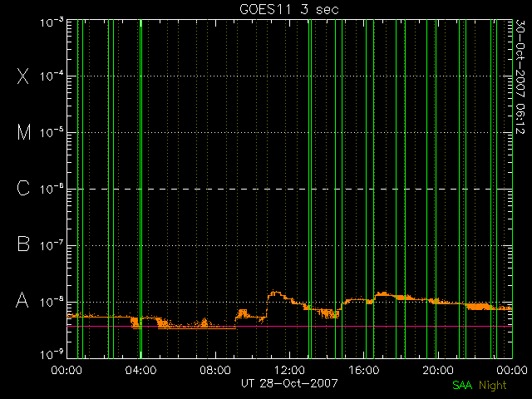Viewport: 532px width, 399px height.
Task: Click the C flare class label
Action: [x=23, y=188]
